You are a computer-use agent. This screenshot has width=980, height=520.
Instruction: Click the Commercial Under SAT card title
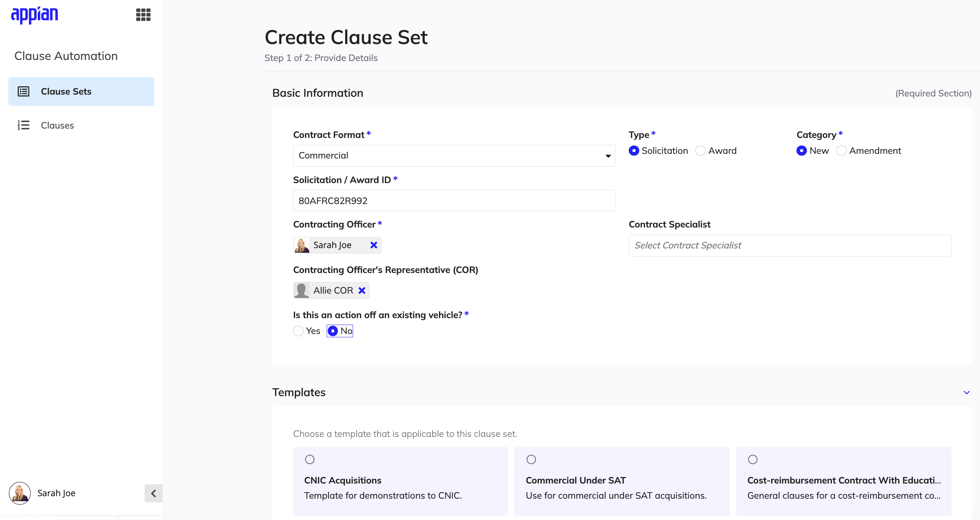click(576, 481)
